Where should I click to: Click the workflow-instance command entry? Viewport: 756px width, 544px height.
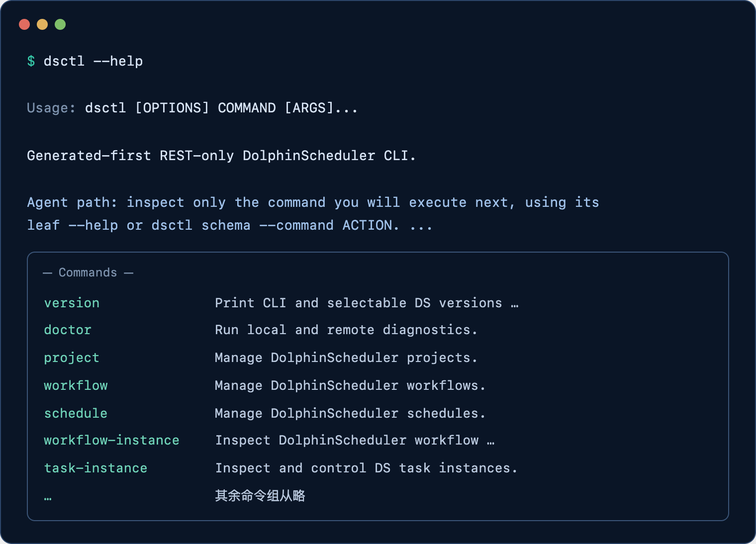point(111,440)
